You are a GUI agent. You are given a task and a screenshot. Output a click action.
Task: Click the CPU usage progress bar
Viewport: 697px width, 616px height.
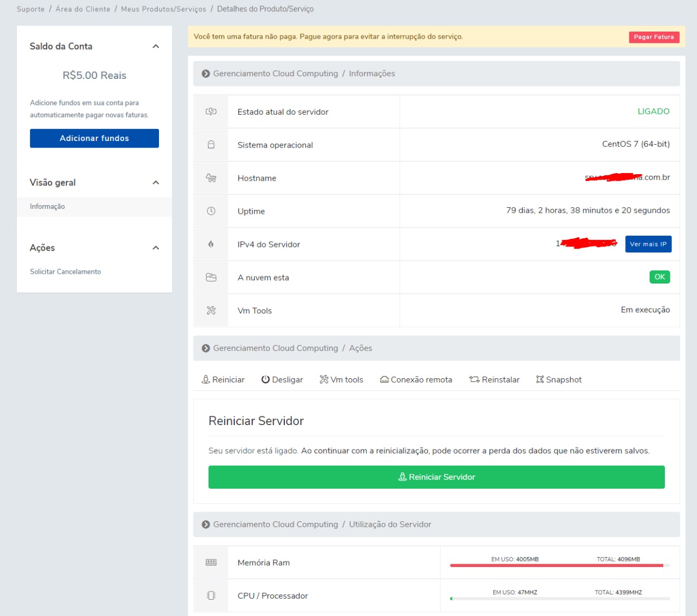pyautogui.click(x=560, y=599)
